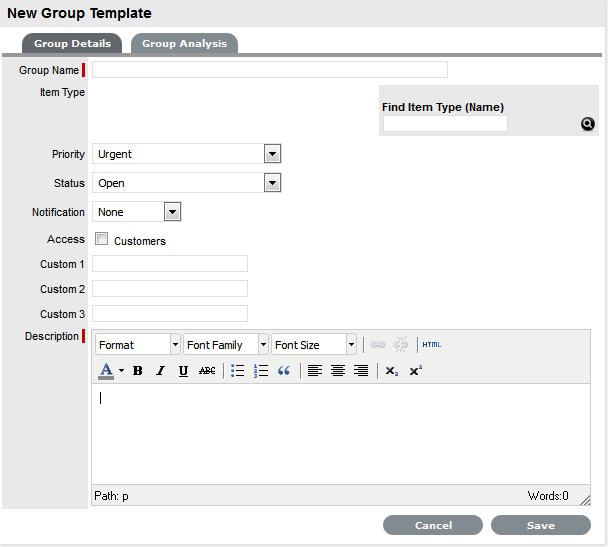Open the text color picker
The image size is (608, 547).
coord(122,371)
